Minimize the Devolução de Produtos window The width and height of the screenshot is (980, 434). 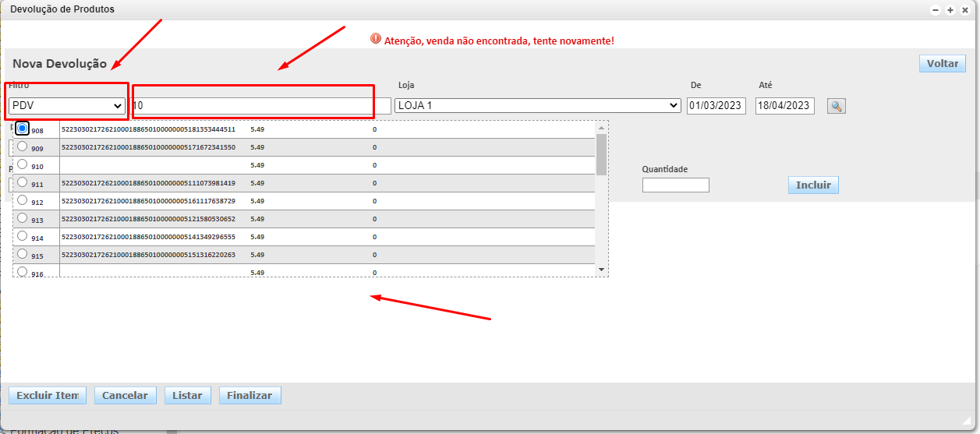(936, 10)
